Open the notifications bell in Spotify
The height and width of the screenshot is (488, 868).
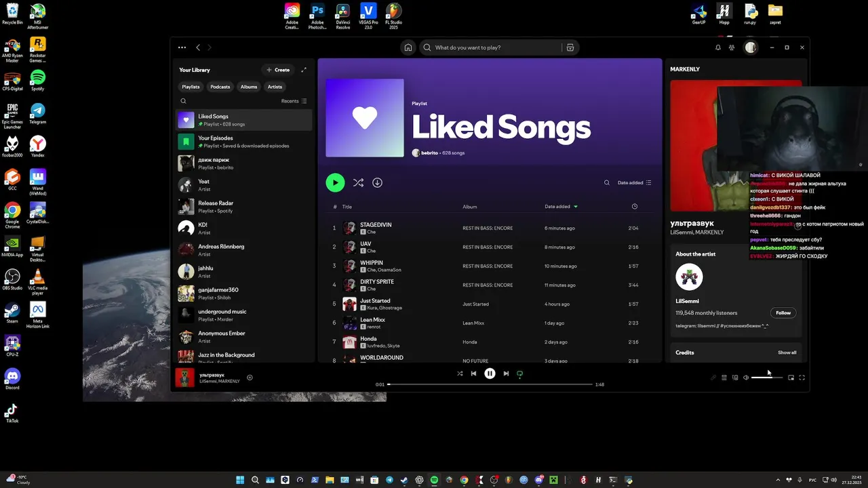coord(718,47)
